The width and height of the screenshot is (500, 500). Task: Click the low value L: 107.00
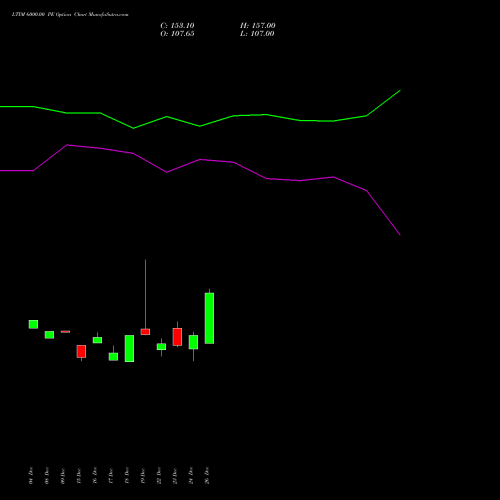click(257, 34)
